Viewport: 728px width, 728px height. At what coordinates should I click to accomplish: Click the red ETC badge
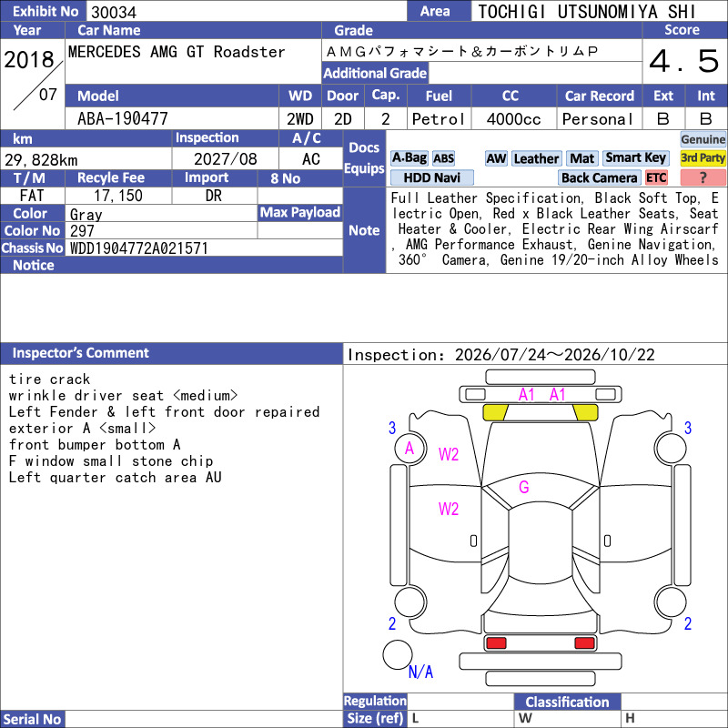click(x=656, y=177)
